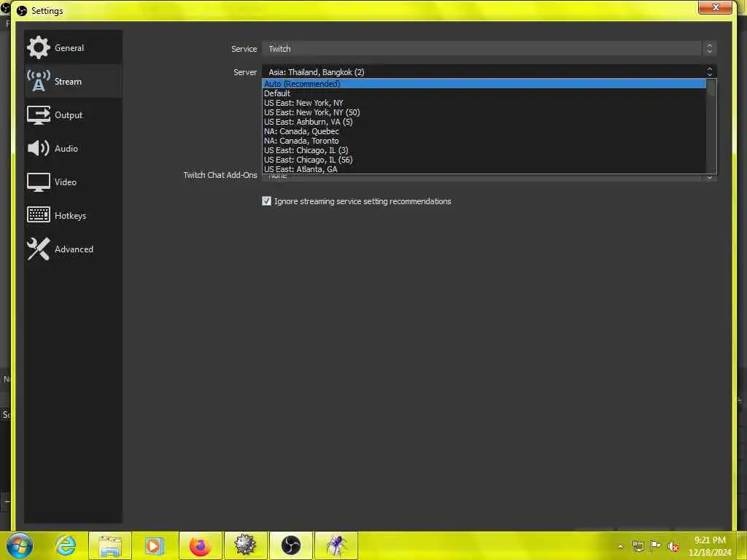Click the server list scrollbar thumb
The height and width of the screenshot is (560, 747).
click(x=711, y=88)
